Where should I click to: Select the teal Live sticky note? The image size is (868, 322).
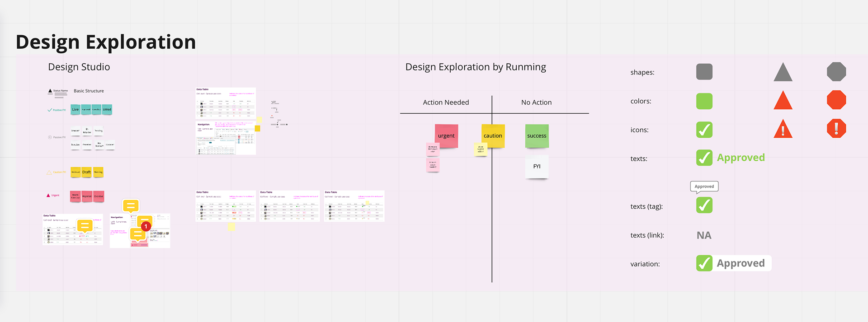point(75,109)
